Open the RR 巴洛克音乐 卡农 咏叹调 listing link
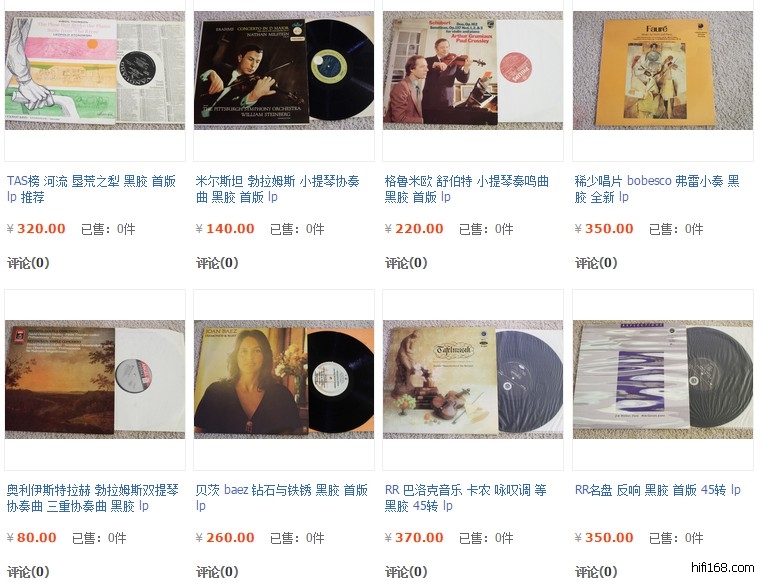The image size is (765, 582). [x=465, y=498]
